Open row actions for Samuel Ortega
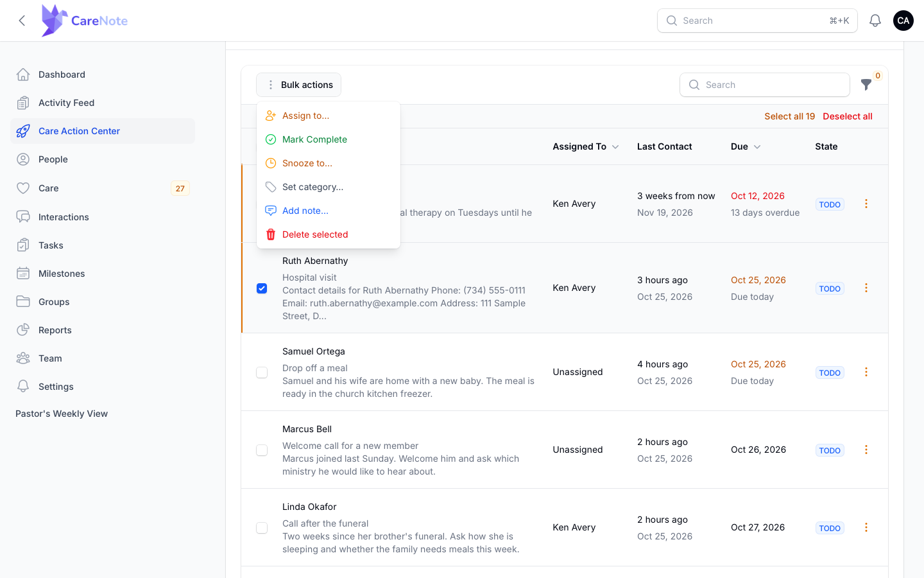 (866, 372)
